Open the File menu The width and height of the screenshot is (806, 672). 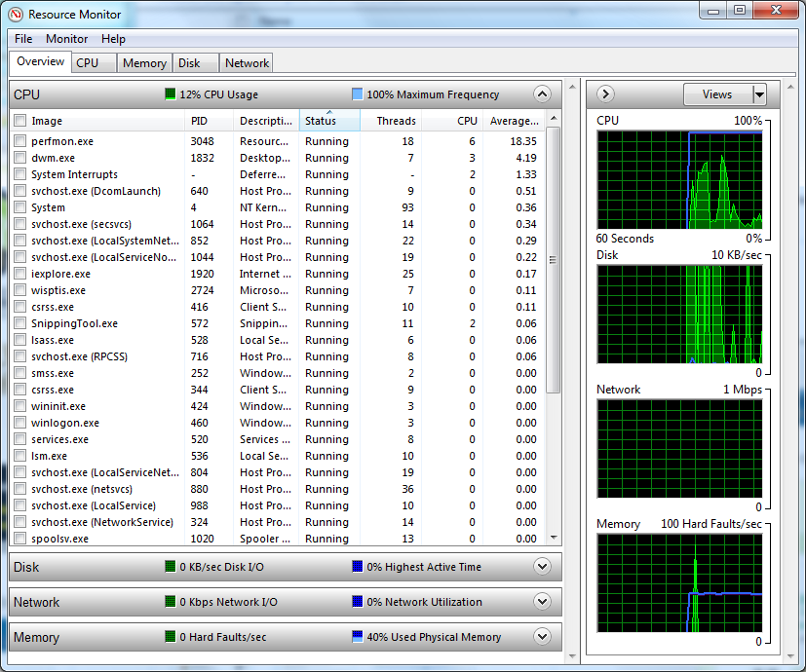(x=23, y=39)
